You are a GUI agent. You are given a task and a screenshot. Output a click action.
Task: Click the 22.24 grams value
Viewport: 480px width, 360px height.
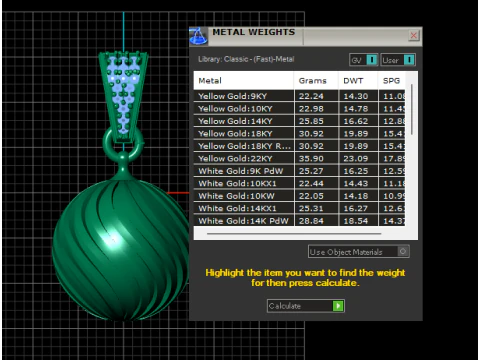[311, 96]
